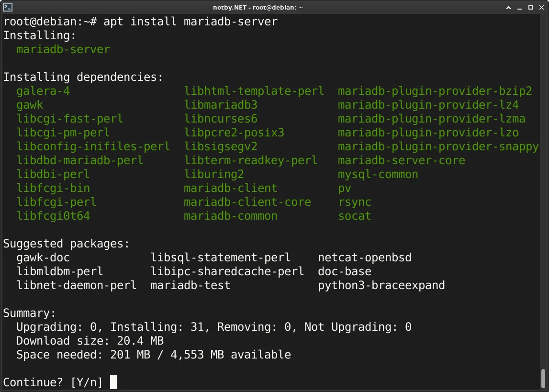
Task: Click 'libterm-readkey-perl' package
Action: [x=251, y=160]
